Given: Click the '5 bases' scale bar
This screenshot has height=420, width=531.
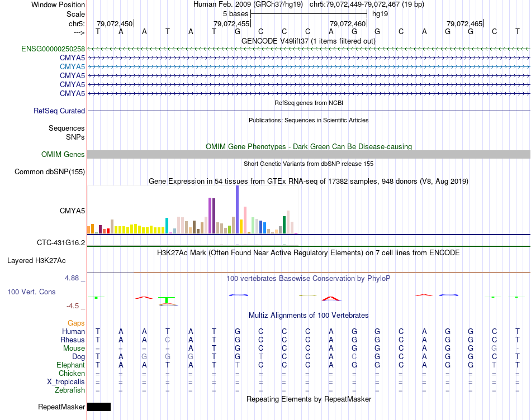Looking at the screenshot, I should pos(309,14).
